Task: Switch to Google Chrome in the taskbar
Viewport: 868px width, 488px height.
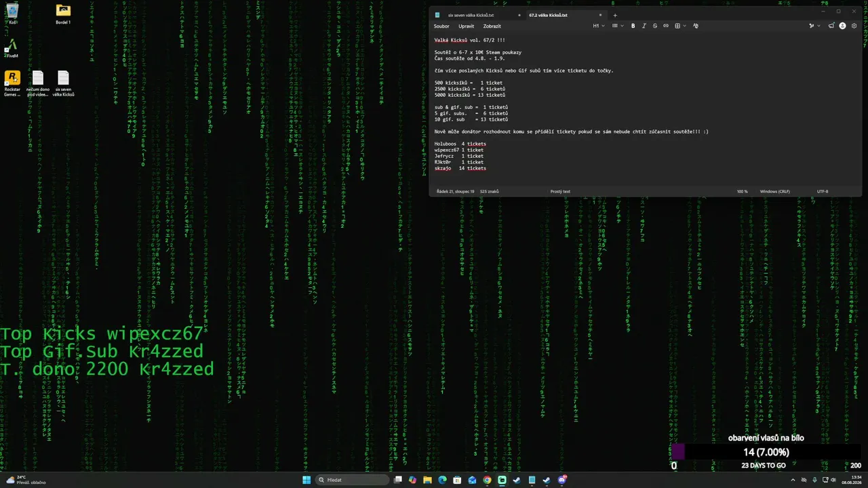Action: click(487, 480)
